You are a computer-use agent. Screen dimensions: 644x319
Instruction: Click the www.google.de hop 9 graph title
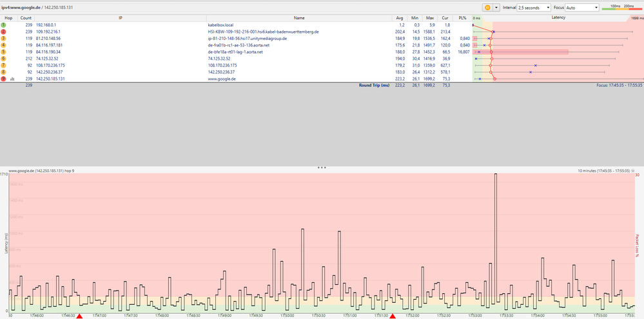[41, 170]
